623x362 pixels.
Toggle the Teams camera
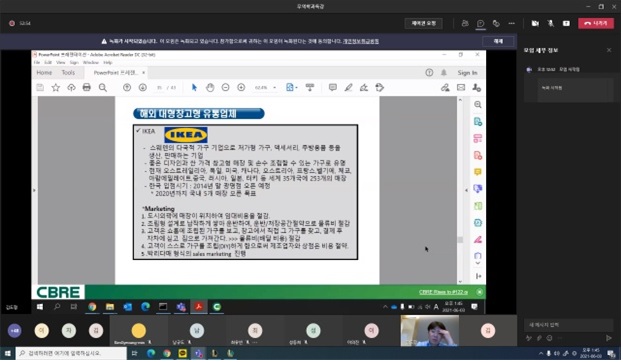[535, 23]
